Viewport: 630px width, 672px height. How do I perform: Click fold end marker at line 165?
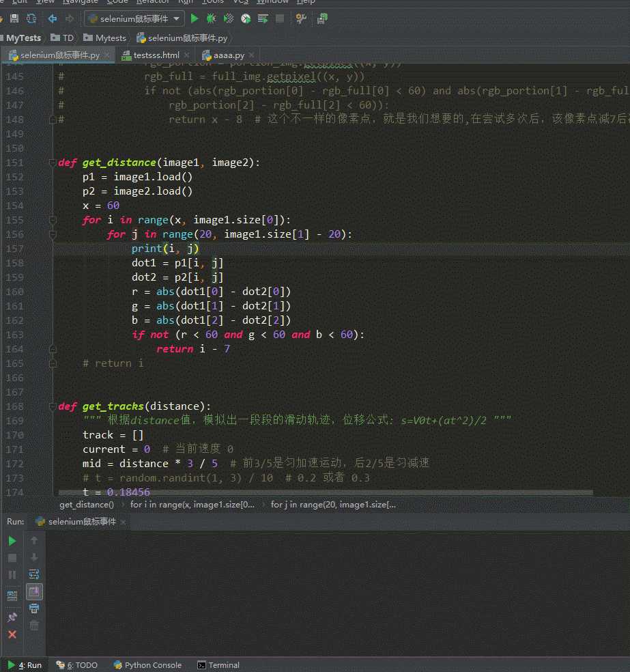[x=53, y=363]
